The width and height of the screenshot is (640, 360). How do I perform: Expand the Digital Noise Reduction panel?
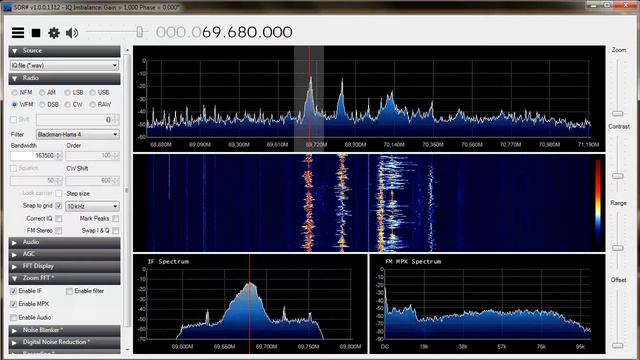[64, 342]
